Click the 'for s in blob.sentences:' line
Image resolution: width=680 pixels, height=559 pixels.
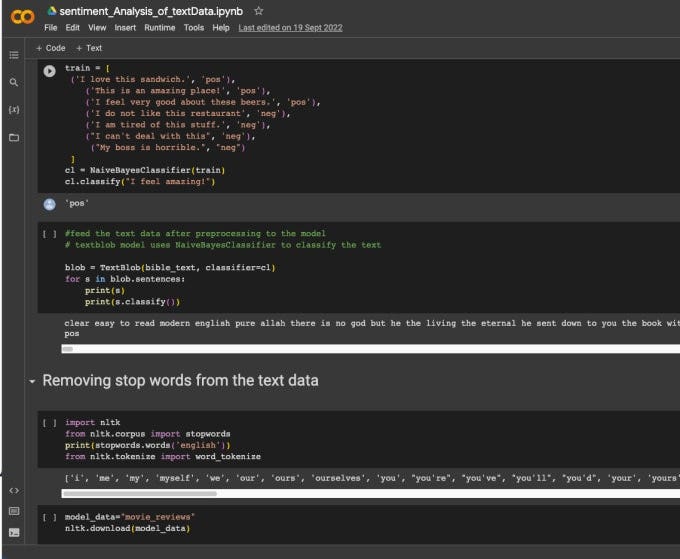[125, 279]
